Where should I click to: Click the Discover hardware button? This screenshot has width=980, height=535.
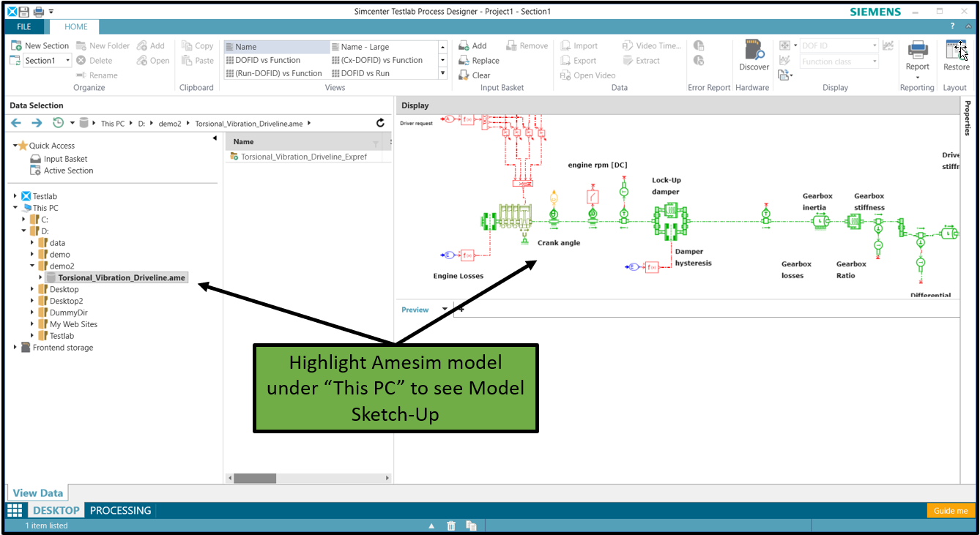(754, 56)
